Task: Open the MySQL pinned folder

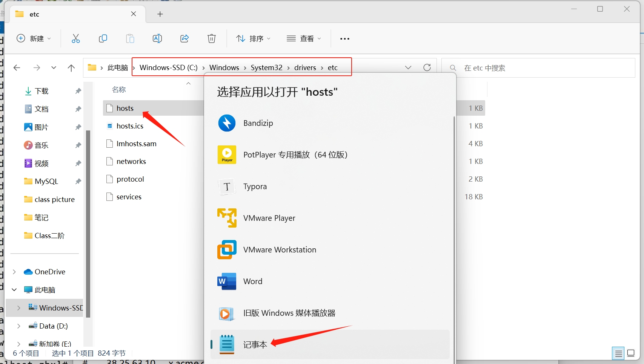Action: [x=46, y=181]
